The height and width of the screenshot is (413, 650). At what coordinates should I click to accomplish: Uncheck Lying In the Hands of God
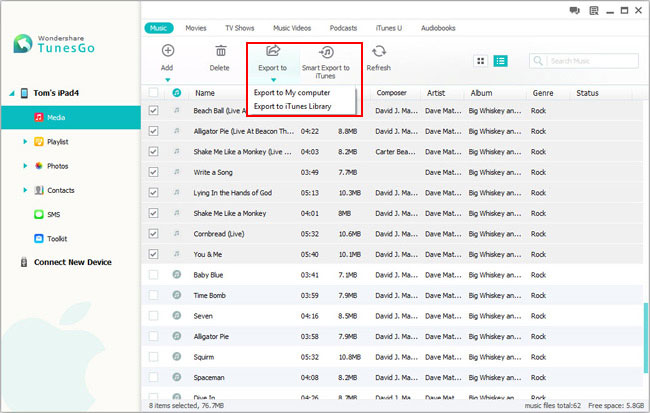(153, 192)
